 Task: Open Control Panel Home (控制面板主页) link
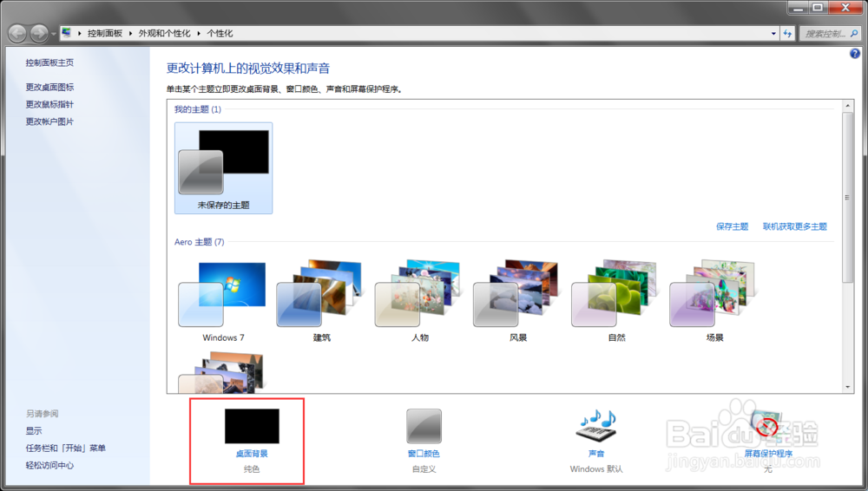tap(49, 62)
